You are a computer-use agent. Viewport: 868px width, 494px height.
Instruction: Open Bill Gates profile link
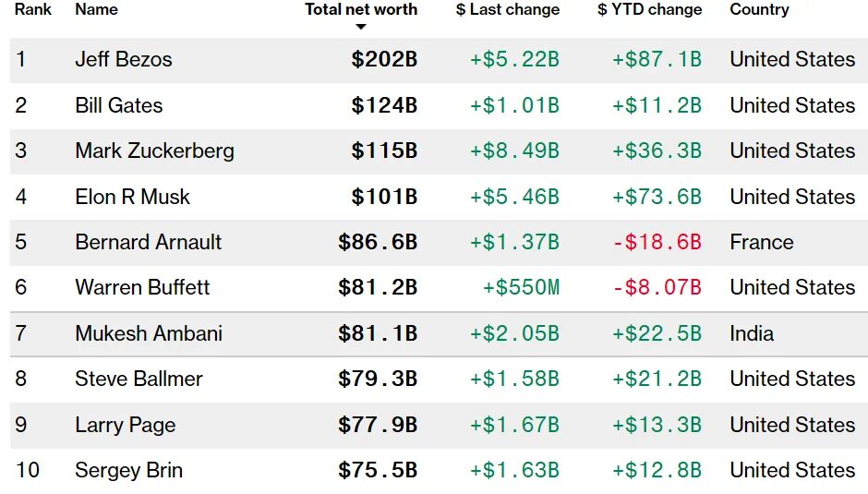click(x=118, y=105)
